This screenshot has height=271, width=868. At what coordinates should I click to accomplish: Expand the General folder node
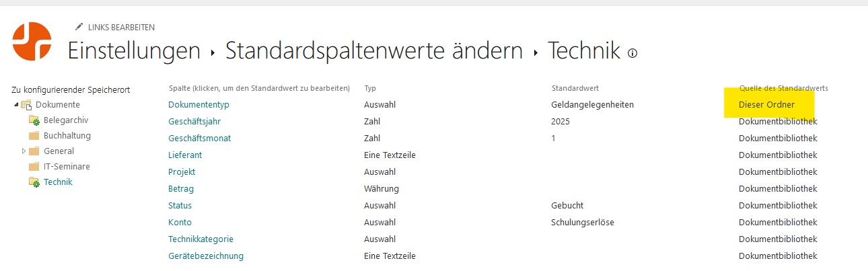coord(24,151)
